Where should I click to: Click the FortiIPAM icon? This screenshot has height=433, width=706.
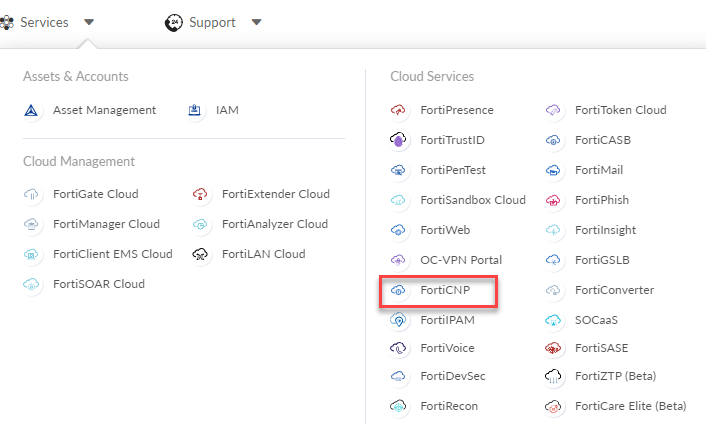(x=398, y=319)
